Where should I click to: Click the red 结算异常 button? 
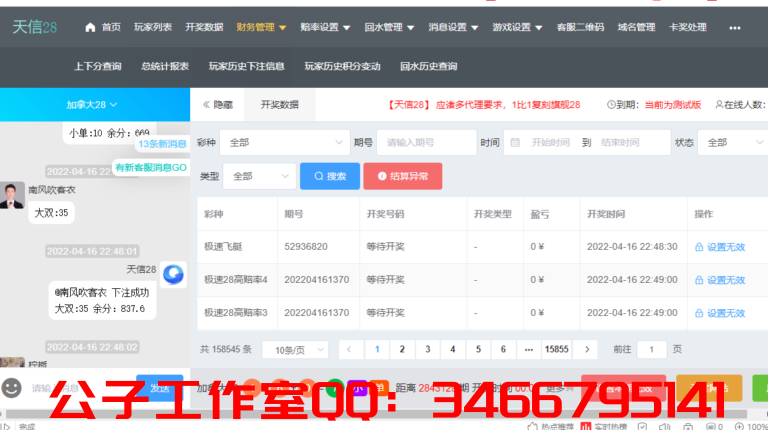click(403, 176)
